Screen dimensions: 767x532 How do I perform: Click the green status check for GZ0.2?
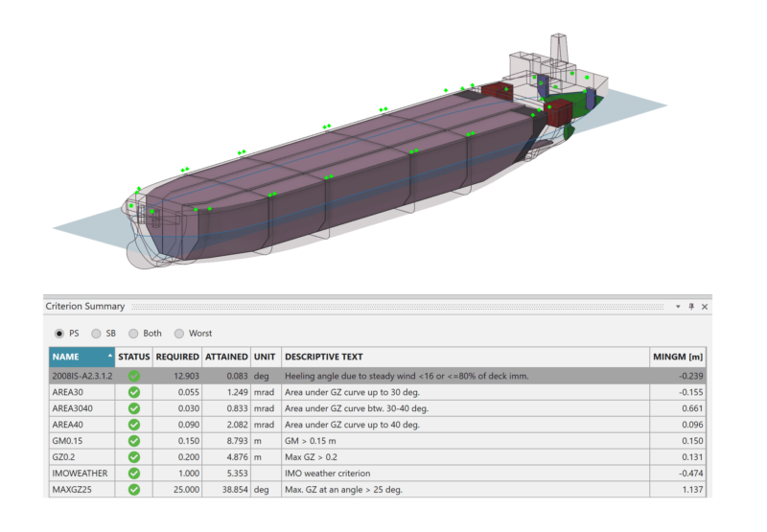tap(134, 456)
